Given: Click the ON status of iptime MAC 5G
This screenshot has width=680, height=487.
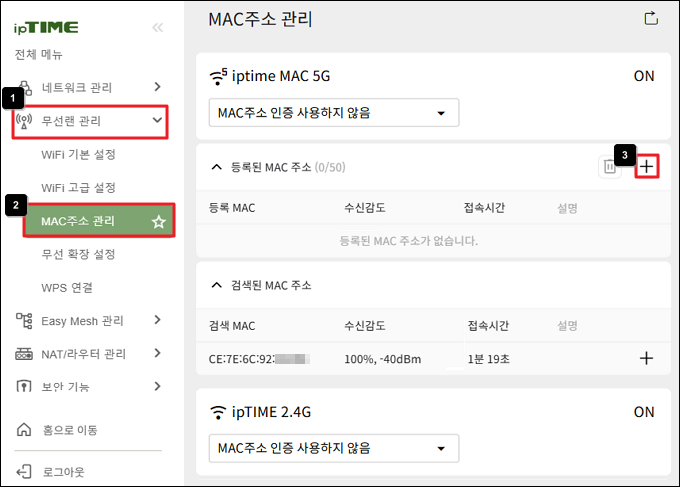Looking at the screenshot, I should point(644,76).
